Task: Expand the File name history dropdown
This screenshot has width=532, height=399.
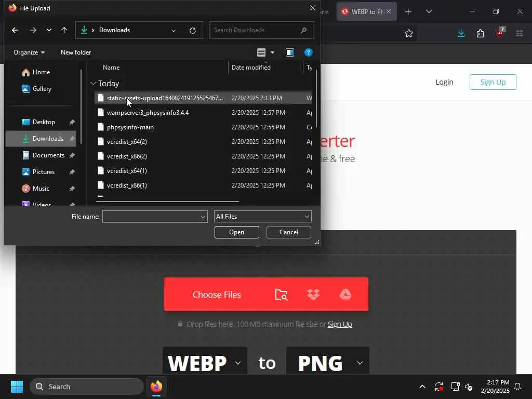Action: click(x=203, y=217)
